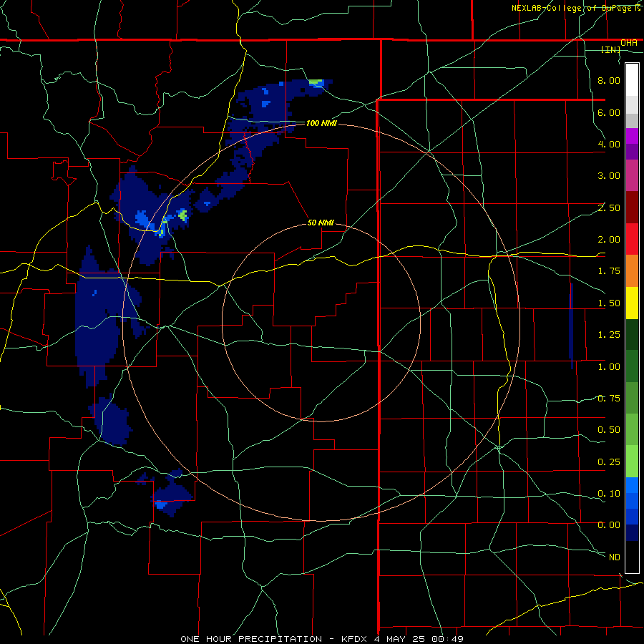Click the [IN] units label
The width and height of the screenshot is (644, 644).
tap(611, 49)
